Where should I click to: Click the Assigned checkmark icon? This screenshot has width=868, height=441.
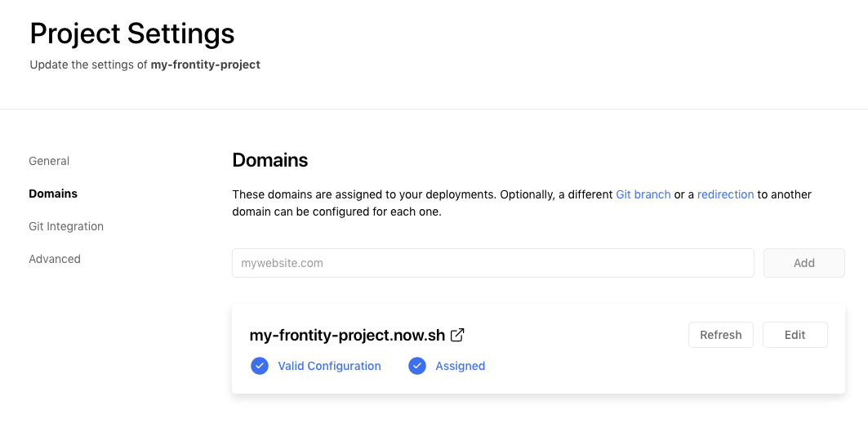tap(417, 366)
